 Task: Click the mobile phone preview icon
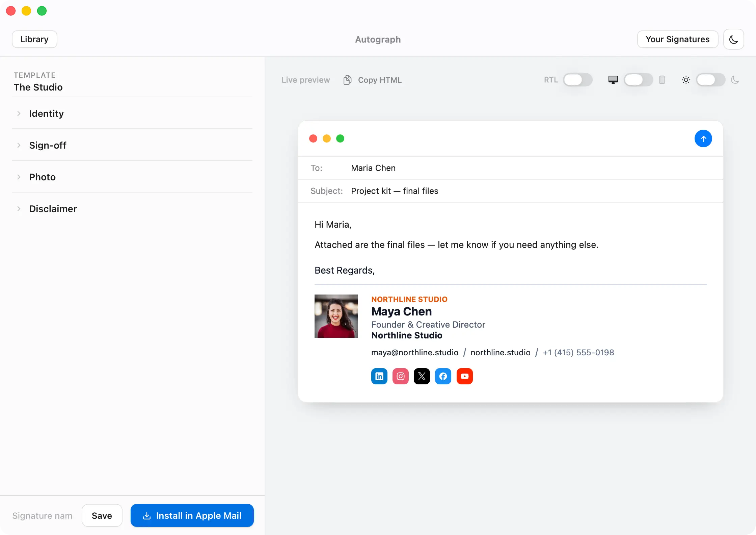click(x=662, y=80)
